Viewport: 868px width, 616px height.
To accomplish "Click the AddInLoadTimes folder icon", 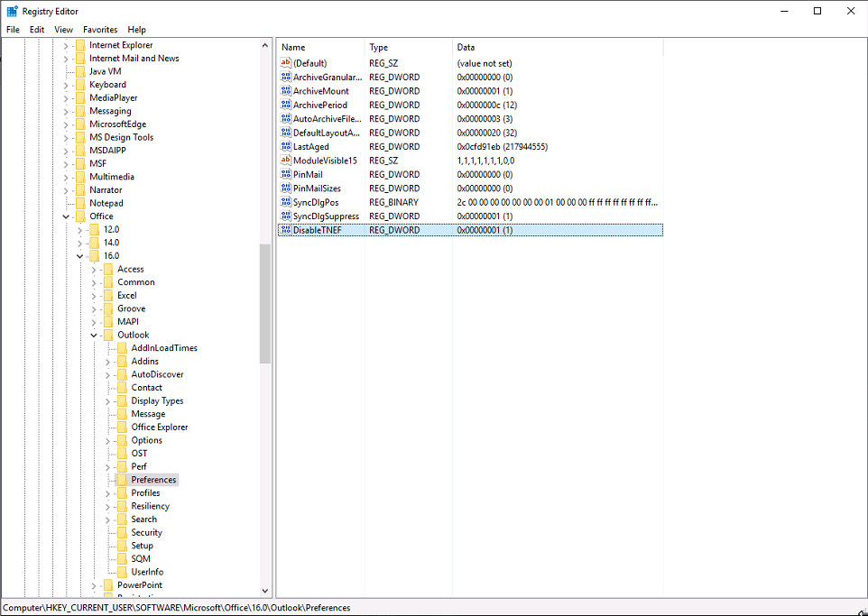I will [122, 348].
